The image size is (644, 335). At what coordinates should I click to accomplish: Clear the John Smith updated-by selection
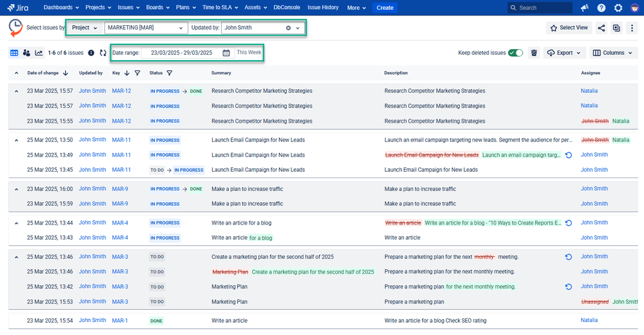click(x=288, y=28)
